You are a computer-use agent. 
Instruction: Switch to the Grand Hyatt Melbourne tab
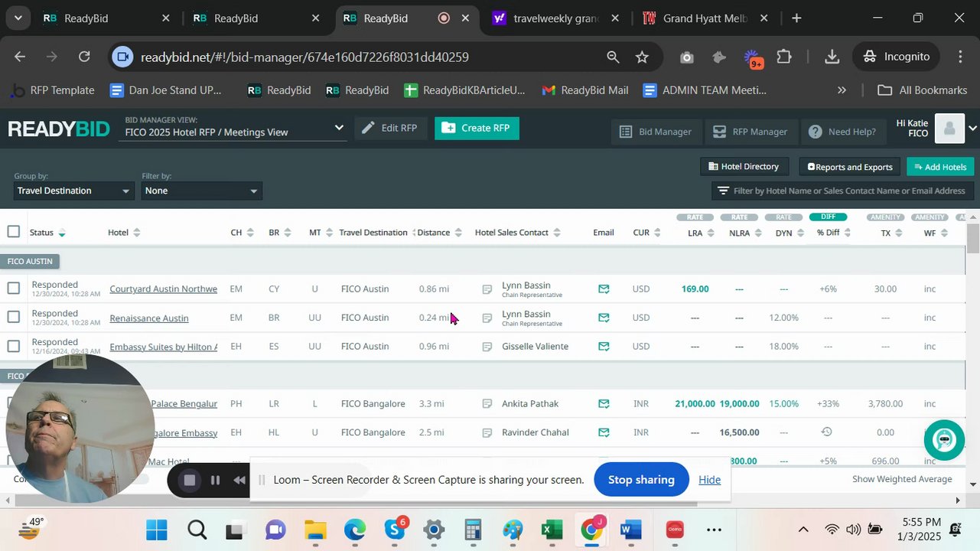(705, 18)
